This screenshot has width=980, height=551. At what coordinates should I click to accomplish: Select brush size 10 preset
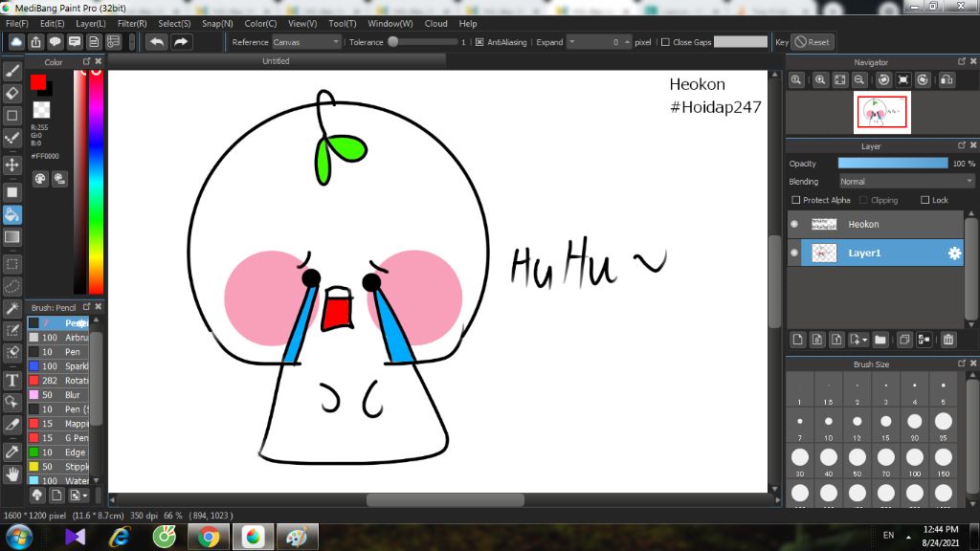click(828, 424)
